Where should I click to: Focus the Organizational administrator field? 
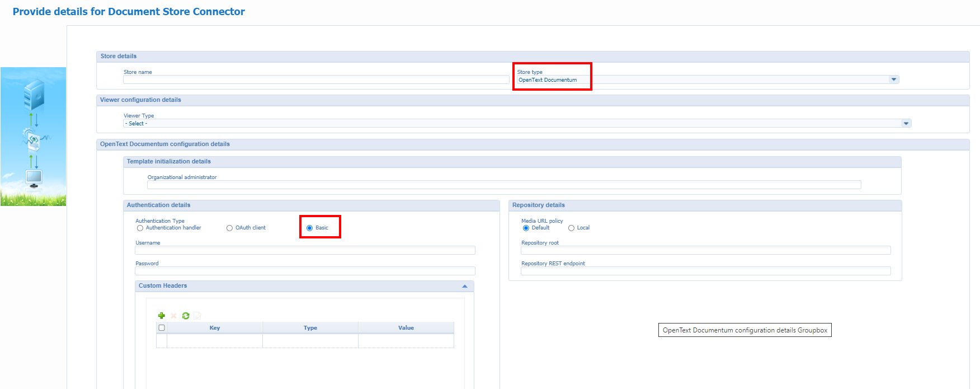point(504,185)
